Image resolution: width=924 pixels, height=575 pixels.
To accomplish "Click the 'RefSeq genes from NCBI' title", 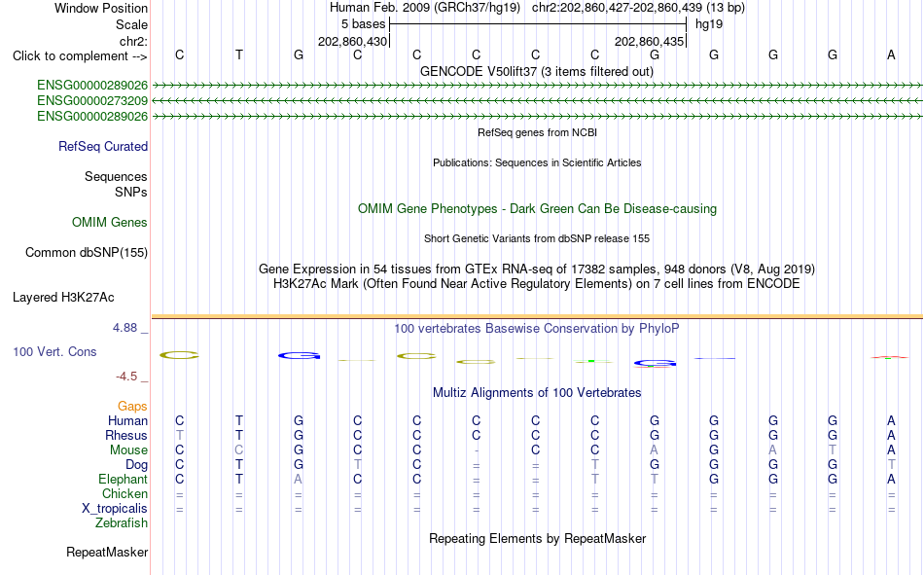I will point(538,132).
